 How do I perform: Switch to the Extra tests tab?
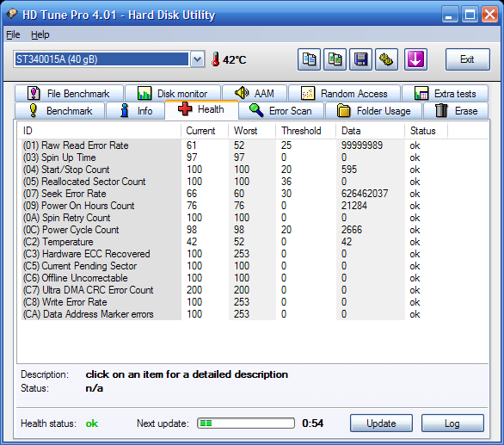pos(446,94)
